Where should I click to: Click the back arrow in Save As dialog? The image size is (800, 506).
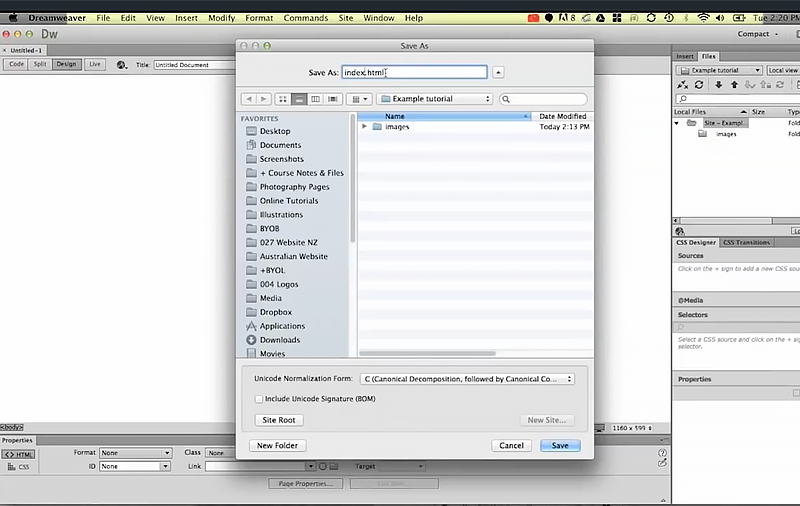tap(248, 99)
